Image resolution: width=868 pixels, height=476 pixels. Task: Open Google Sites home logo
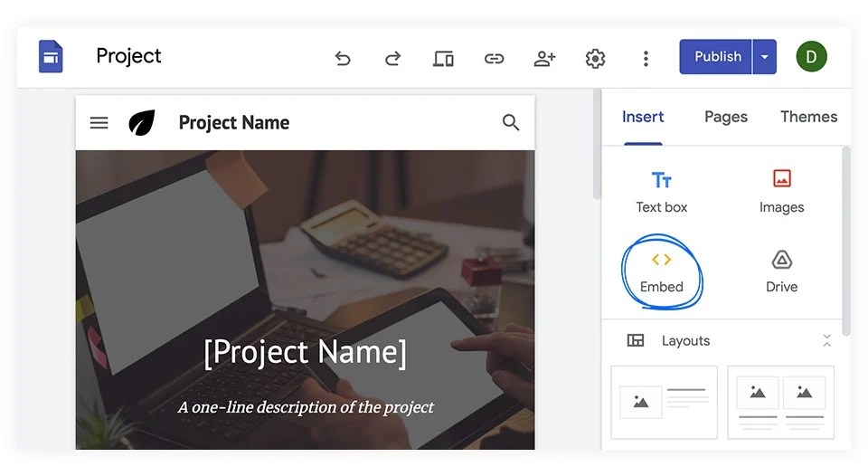[51, 56]
